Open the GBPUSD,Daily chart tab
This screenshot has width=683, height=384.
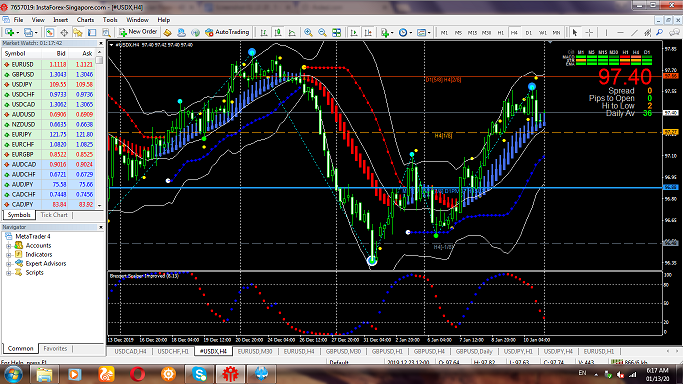click(x=474, y=351)
